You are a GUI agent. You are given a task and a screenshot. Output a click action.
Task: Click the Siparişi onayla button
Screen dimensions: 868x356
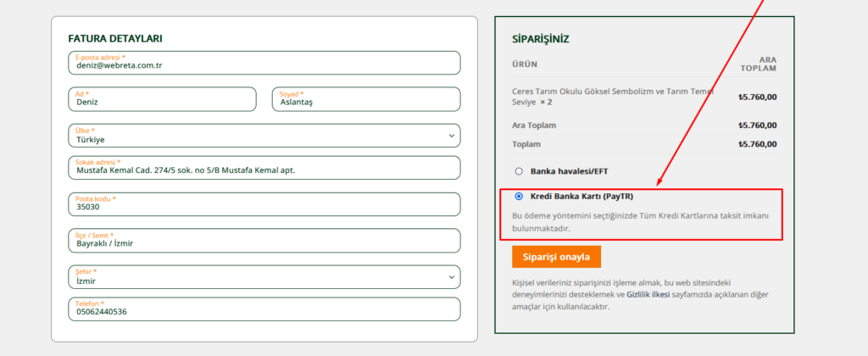pos(556,257)
